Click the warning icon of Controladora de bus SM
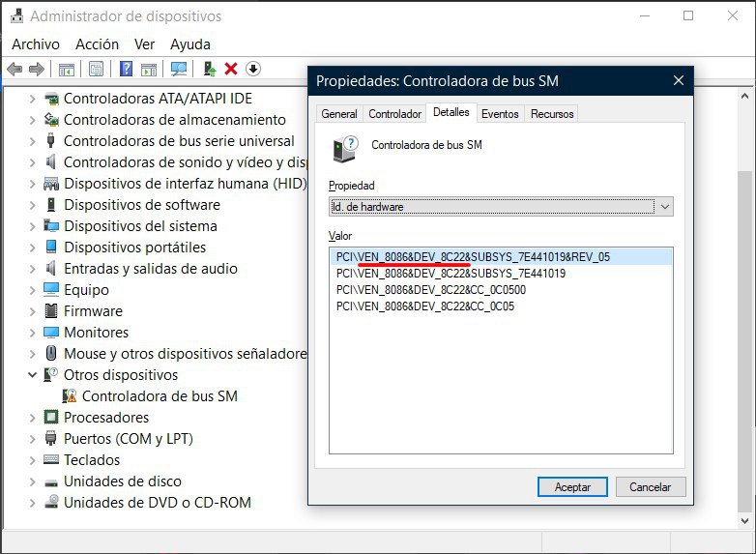Image resolution: width=756 pixels, height=554 pixels. pos(70,395)
